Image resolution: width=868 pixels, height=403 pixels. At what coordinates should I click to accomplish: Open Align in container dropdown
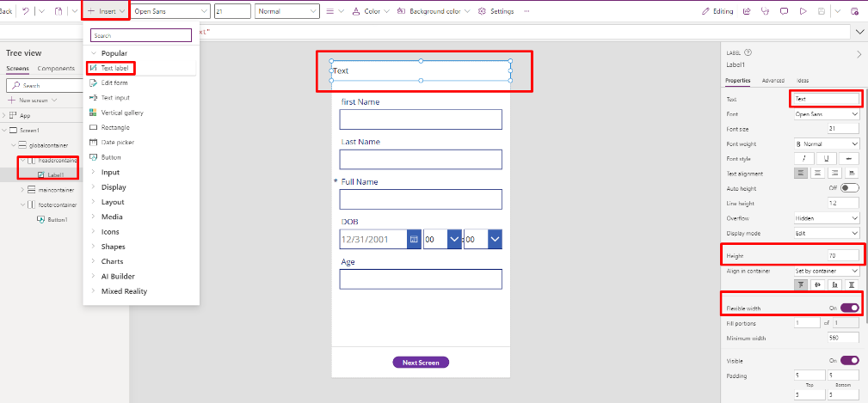pos(827,271)
